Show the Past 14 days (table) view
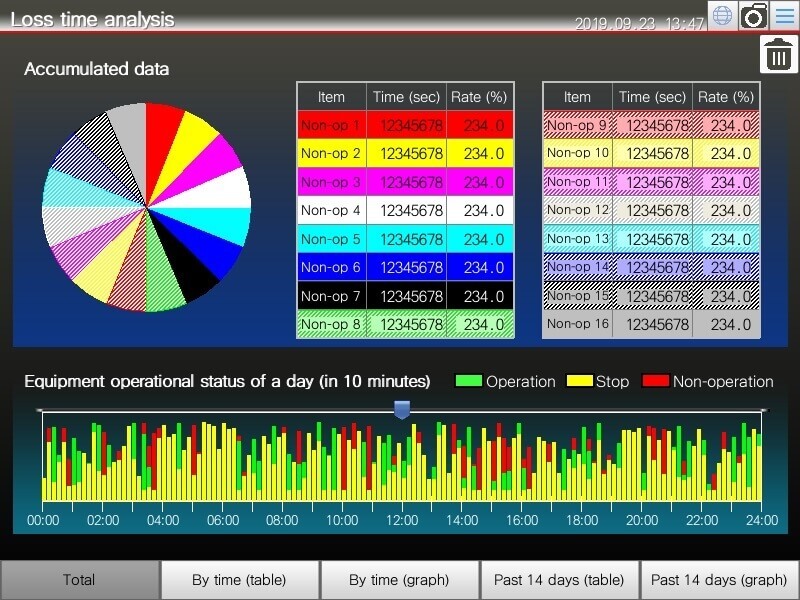The image size is (800, 600). pos(559,580)
